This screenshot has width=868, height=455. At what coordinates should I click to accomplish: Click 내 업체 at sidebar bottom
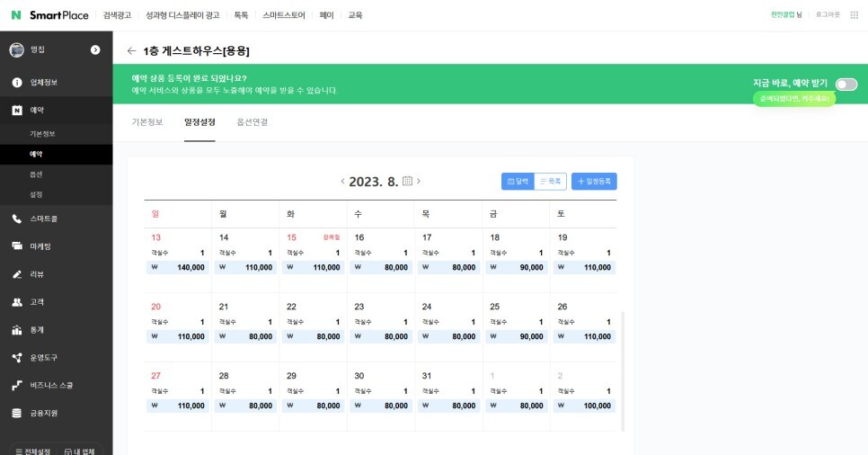click(79, 451)
